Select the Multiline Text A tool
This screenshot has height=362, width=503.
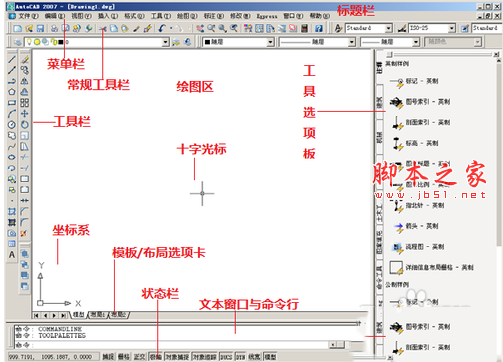12,255
